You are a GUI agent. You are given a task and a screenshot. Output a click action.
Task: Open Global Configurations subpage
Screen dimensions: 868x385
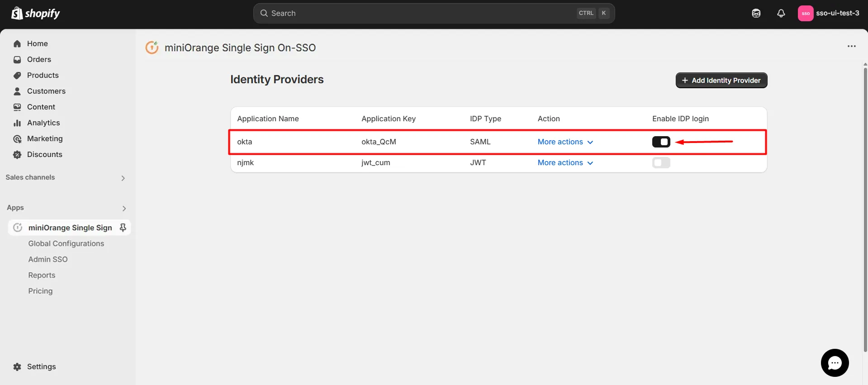(66, 243)
